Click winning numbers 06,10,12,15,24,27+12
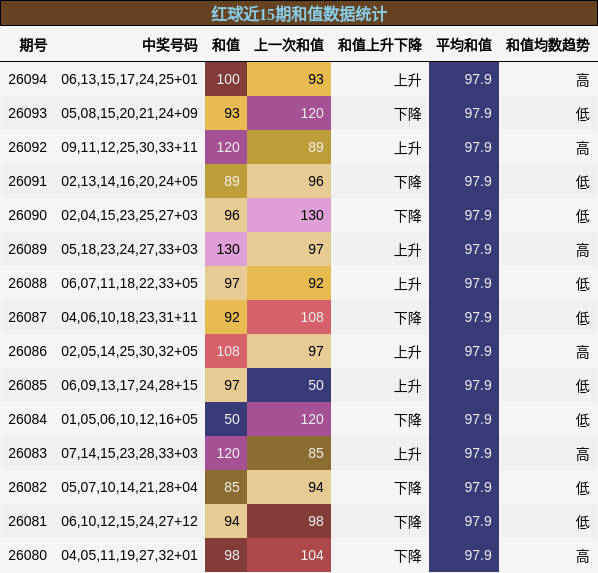This screenshot has height=573, width=598. 129,521
